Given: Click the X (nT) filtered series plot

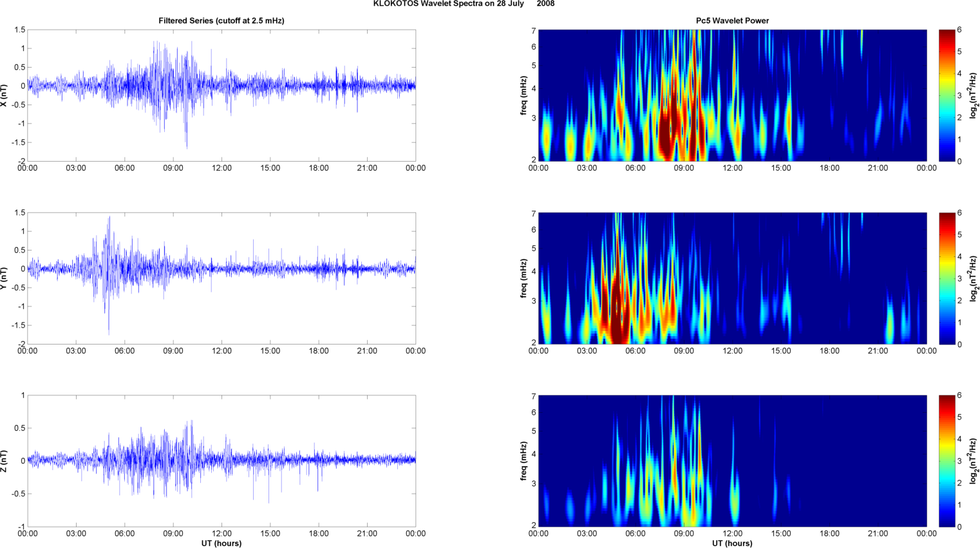Looking at the screenshot, I should (221, 95).
